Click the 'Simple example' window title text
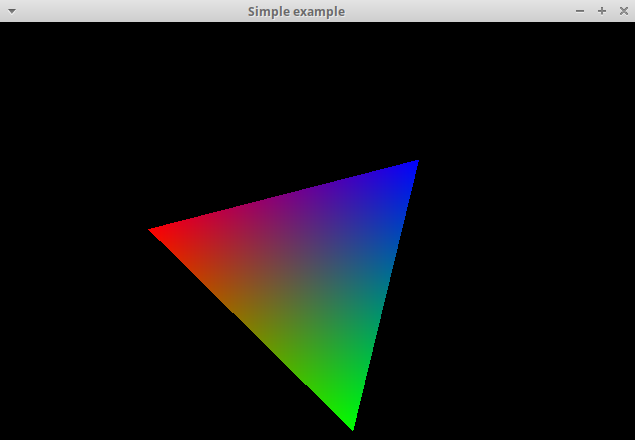The height and width of the screenshot is (440, 635). (296, 11)
